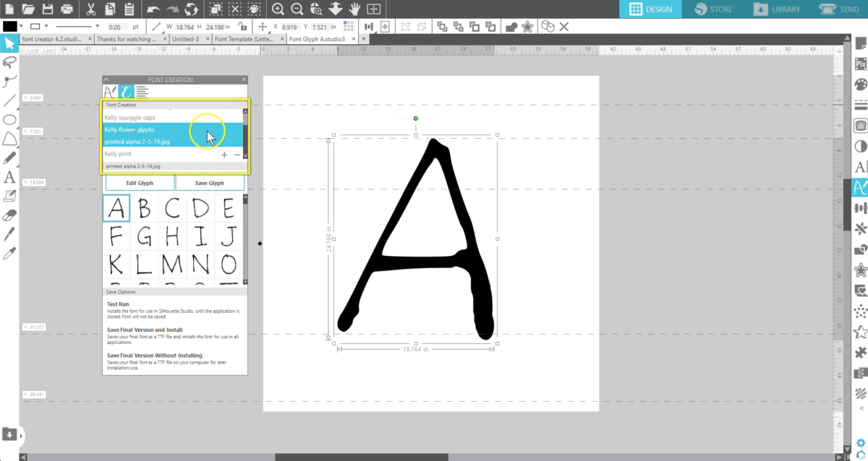Image resolution: width=868 pixels, height=461 pixels.
Task: Choose the Select arrow tool in left toolbar
Action: point(9,43)
